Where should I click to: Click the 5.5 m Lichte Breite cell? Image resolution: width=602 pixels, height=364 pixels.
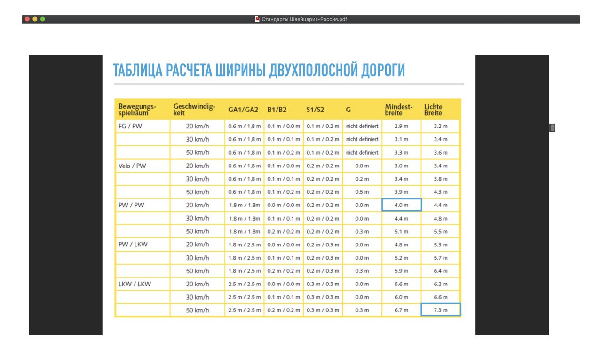441,231
